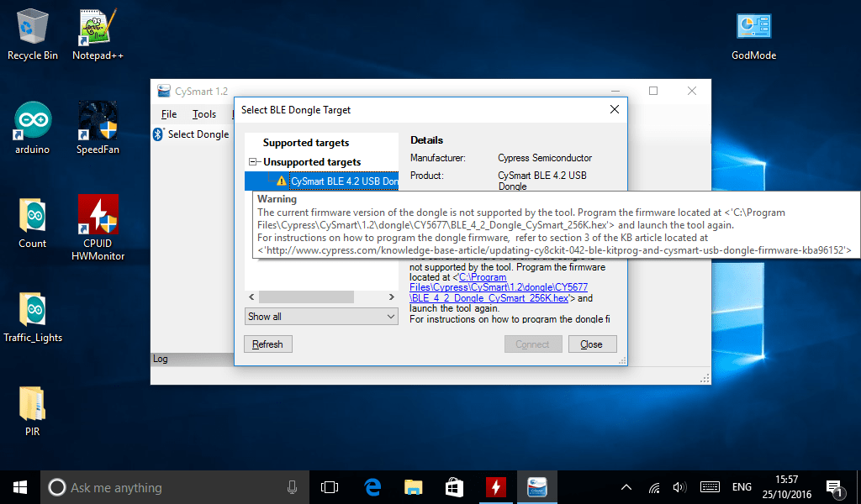Open the PIR folder on desktop

point(33,411)
